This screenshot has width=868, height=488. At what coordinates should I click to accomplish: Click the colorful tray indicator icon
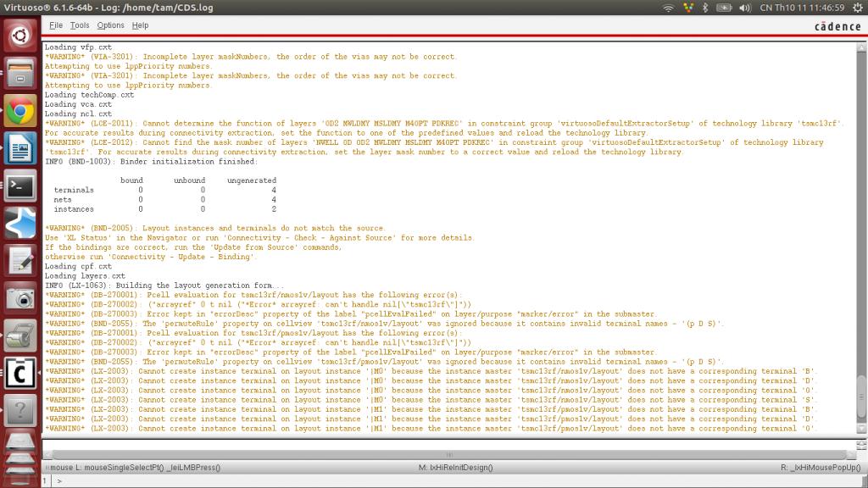tap(688, 8)
